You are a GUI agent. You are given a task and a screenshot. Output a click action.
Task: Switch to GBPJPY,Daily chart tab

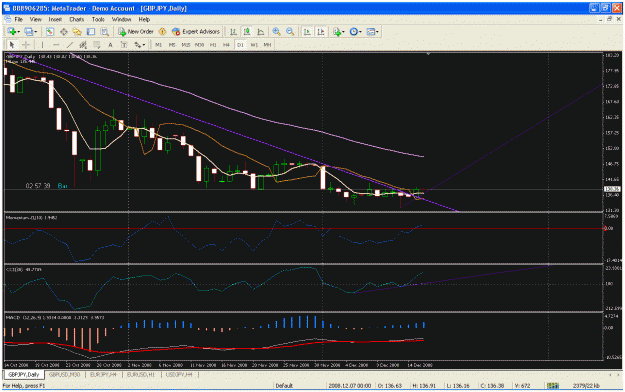click(24, 374)
